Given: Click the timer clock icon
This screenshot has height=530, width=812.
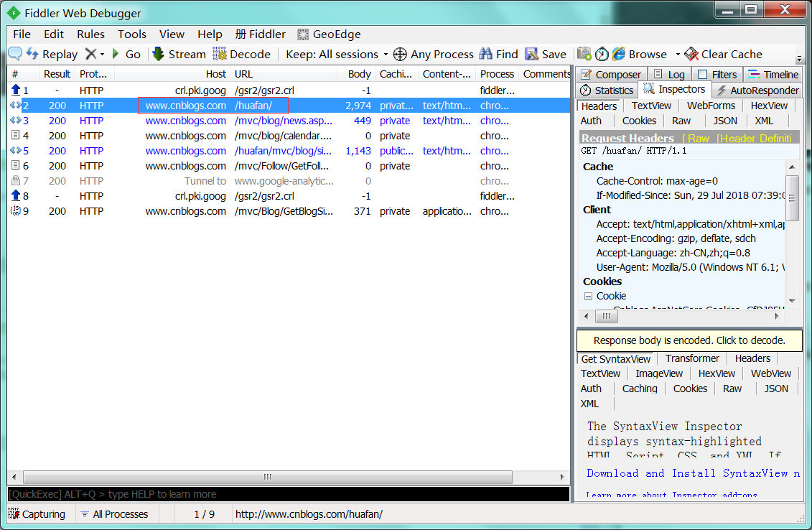Looking at the screenshot, I should point(602,54).
